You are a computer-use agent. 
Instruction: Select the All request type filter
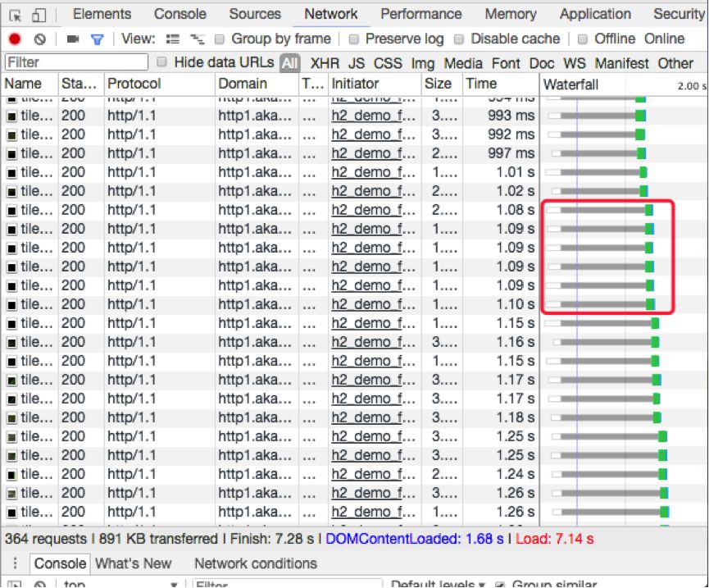290,63
